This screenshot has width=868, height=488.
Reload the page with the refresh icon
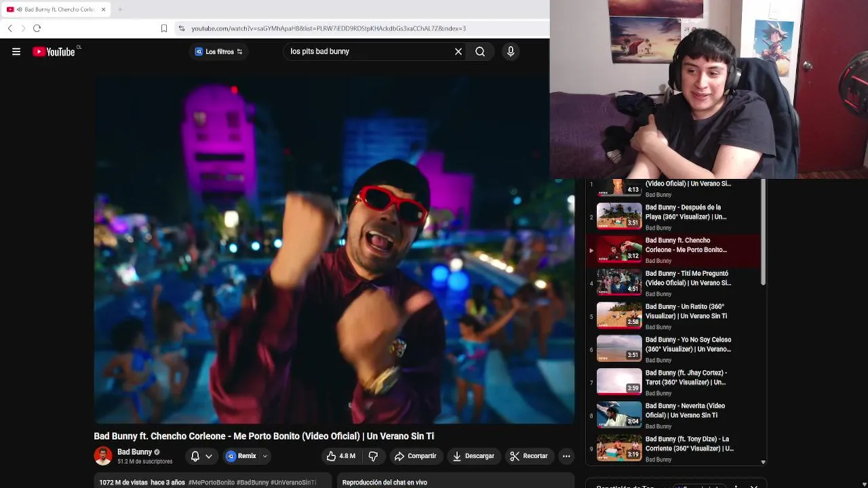(37, 28)
